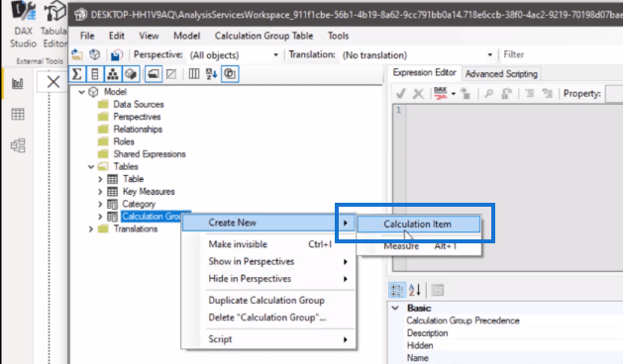Click the Model root cube icon

[x=93, y=92]
